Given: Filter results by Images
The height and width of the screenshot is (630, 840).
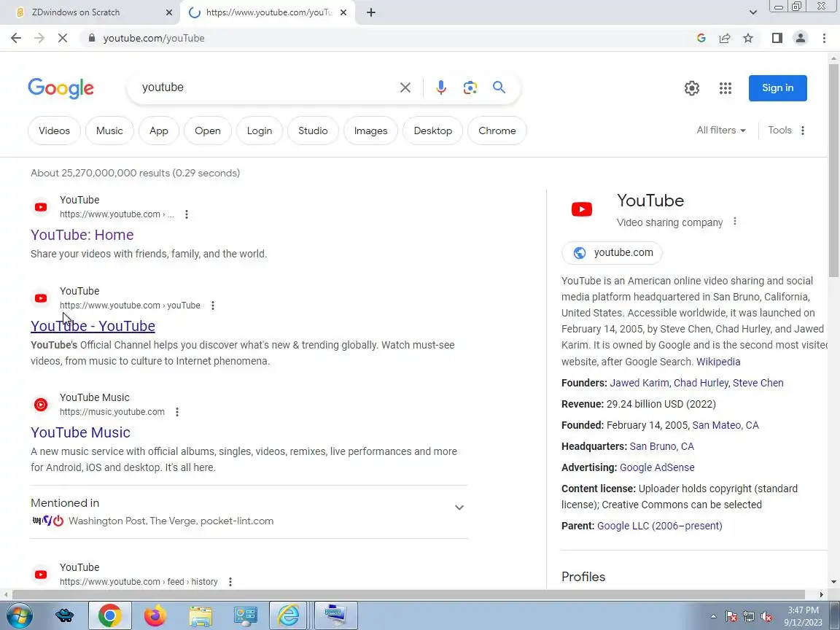Looking at the screenshot, I should tap(370, 131).
